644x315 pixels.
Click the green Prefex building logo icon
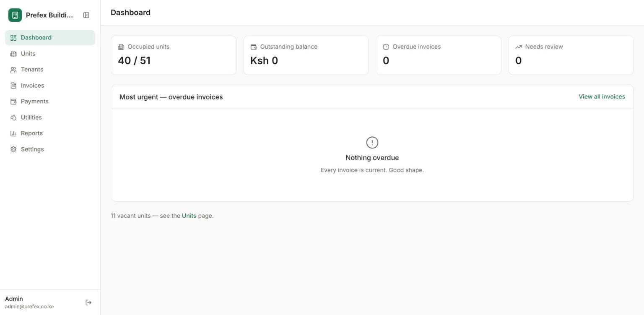pos(15,15)
